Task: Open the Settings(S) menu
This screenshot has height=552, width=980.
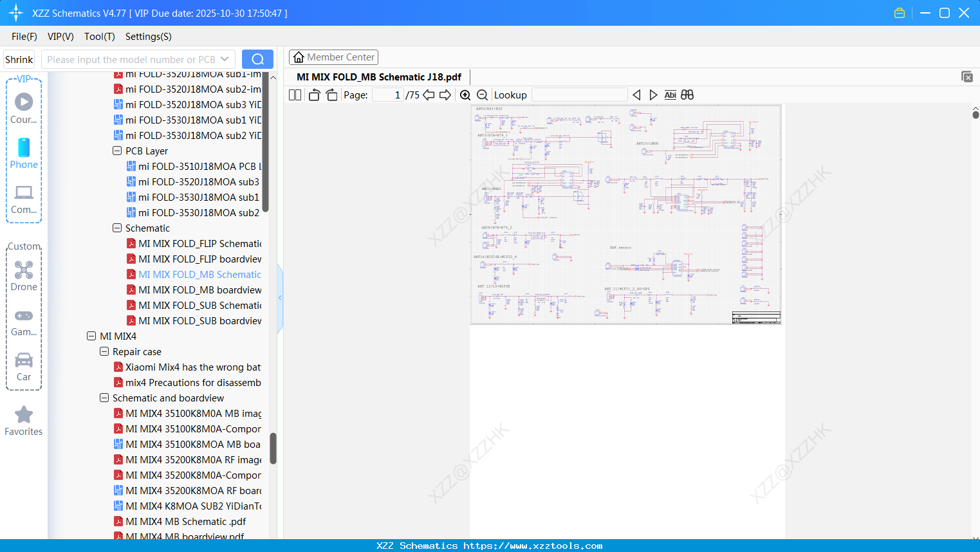Action: [x=149, y=37]
